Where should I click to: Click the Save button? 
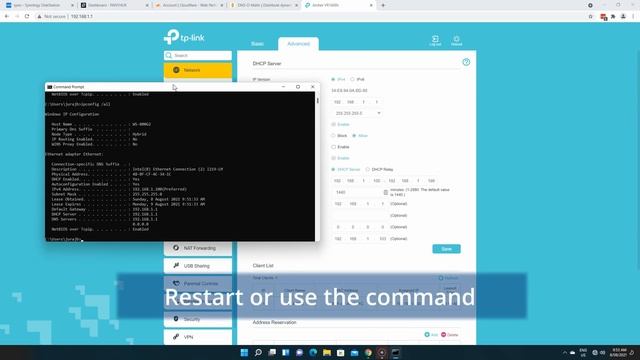pos(446,249)
